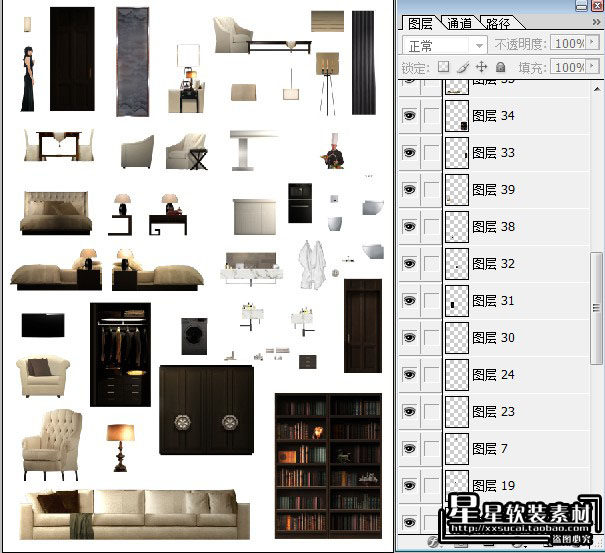Image resolution: width=605 pixels, height=553 pixels.
Task: Click the panel collapse double-arrow icon
Action: tap(596, 22)
